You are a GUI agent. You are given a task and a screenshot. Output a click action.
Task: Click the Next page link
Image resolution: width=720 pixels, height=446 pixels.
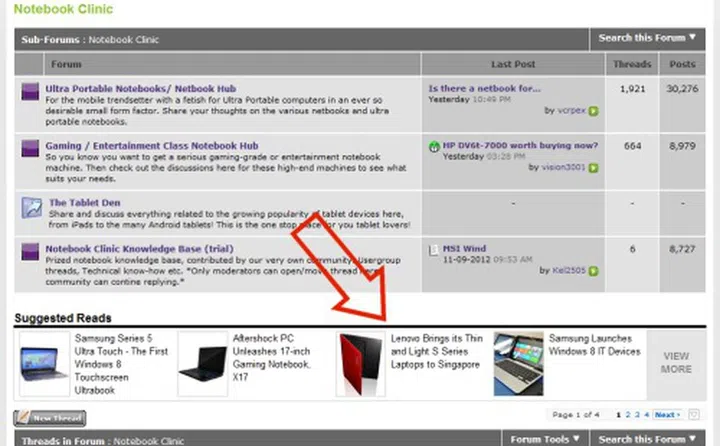668,414
